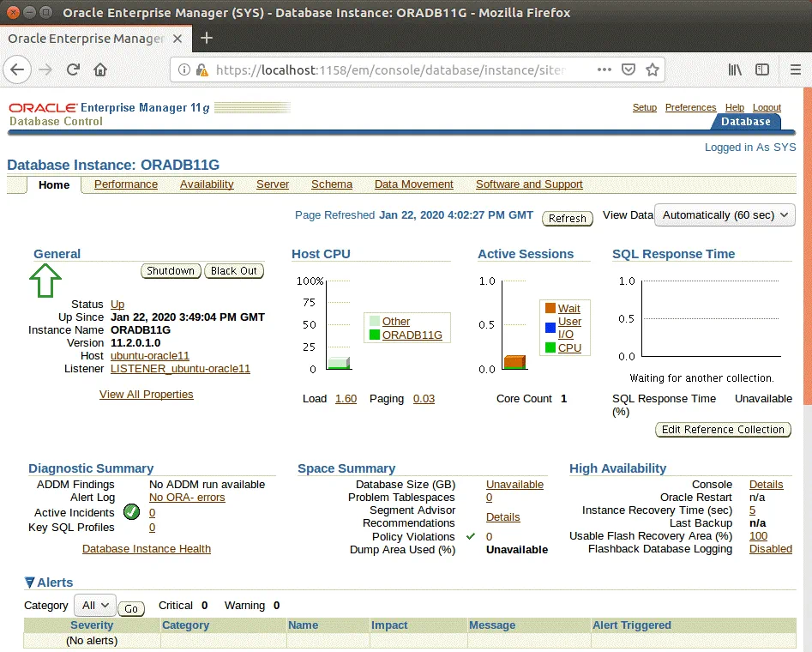Open new browser tab with plus

[x=206, y=38]
